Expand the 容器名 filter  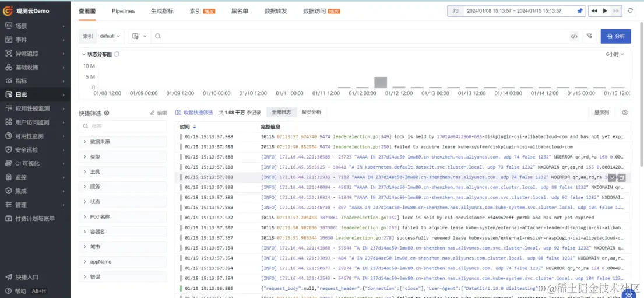(123, 232)
